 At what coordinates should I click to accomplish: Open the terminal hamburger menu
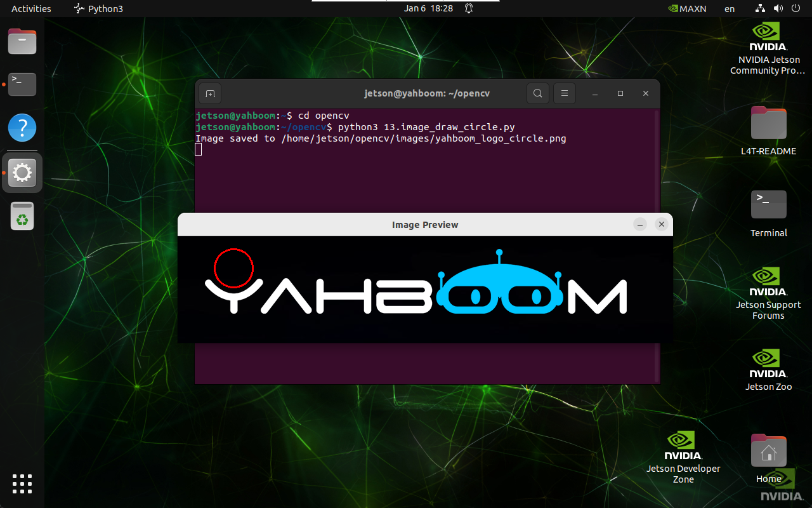pyautogui.click(x=564, y=93)
